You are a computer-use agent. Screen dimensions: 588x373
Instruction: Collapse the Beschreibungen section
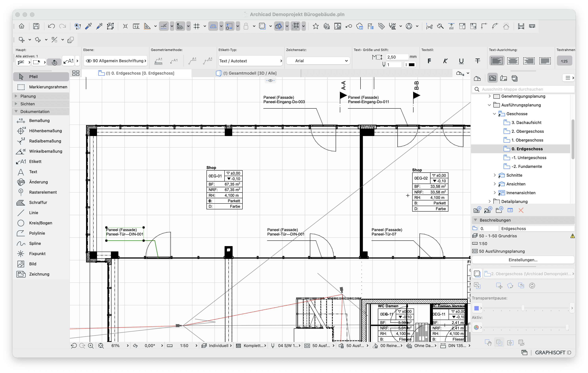pyautogui.click(x=476, y=220)
